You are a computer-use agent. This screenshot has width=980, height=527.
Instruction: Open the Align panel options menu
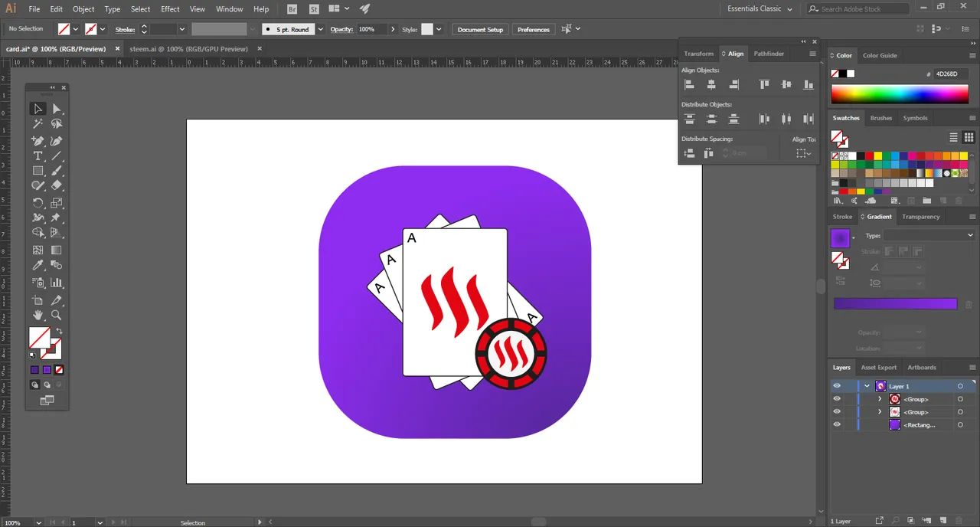coord(812,54)
